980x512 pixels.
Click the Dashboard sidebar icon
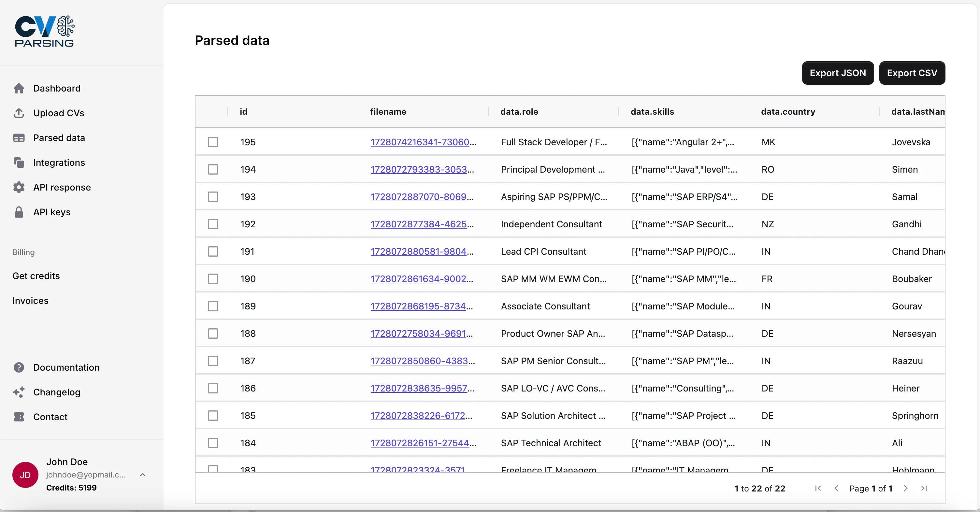click(20, 88)
